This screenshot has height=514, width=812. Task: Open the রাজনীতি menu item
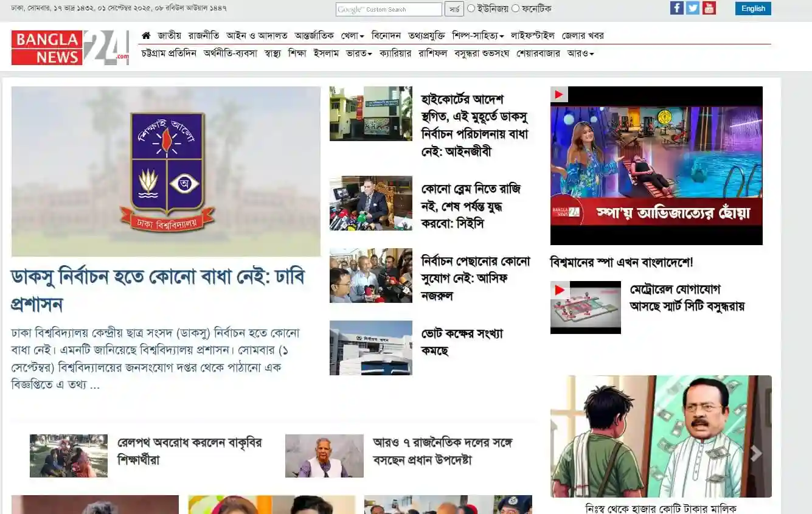pos(204,35)
